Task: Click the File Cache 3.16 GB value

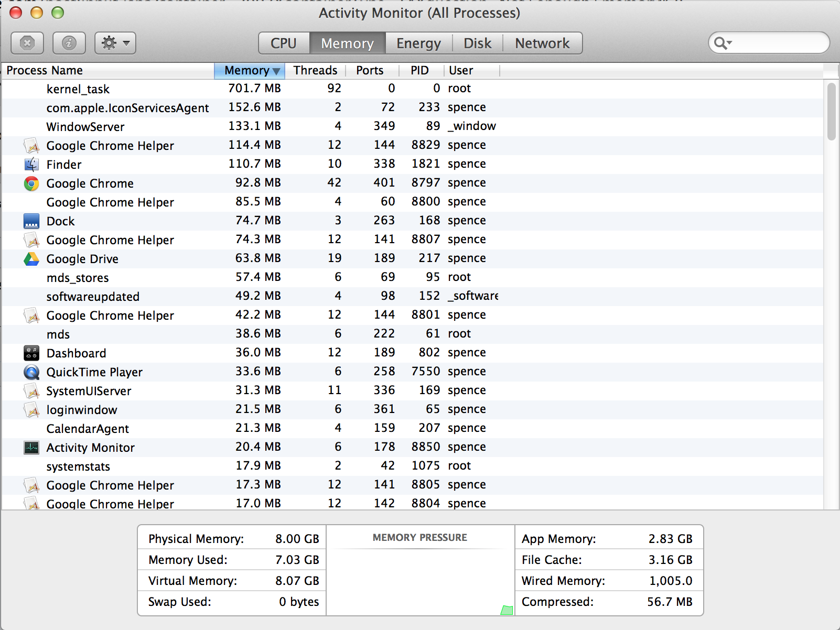Action: click(671, 560)
